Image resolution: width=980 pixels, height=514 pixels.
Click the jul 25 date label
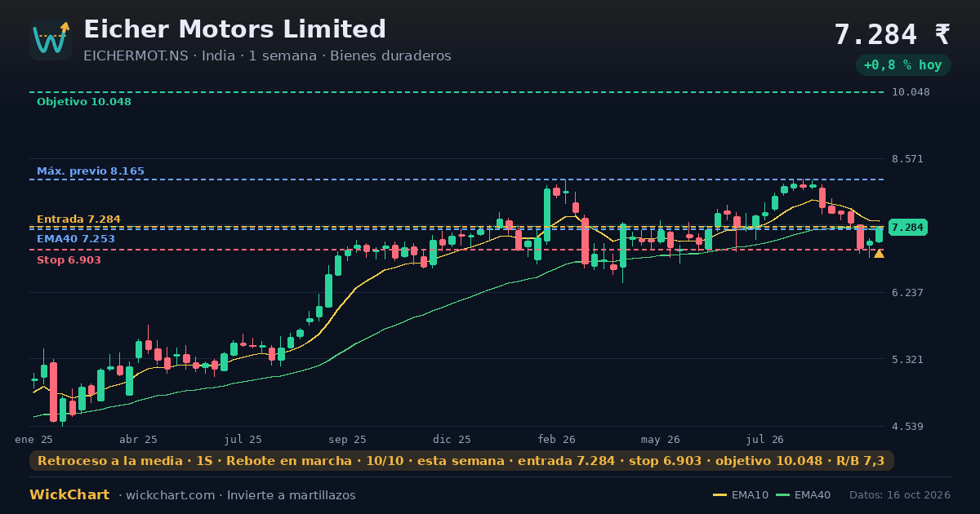pyautogui.click(x=243, y=439)
